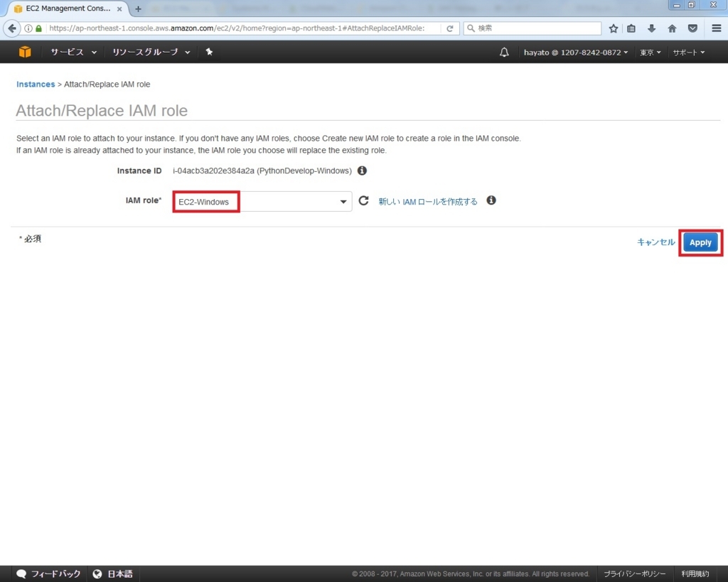Open a new browser tab with plus button
Screen dimensions: 728x582
pyautogui.click(x=138, y=9)
